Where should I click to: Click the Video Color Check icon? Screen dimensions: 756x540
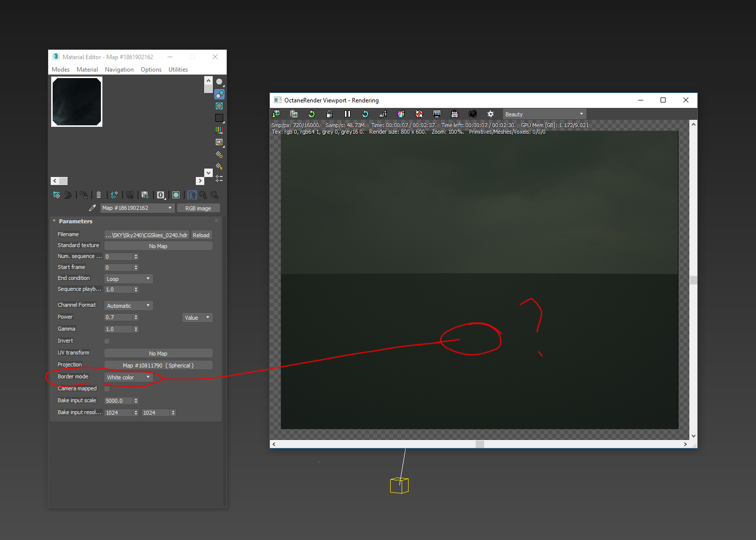click(219, 130)
